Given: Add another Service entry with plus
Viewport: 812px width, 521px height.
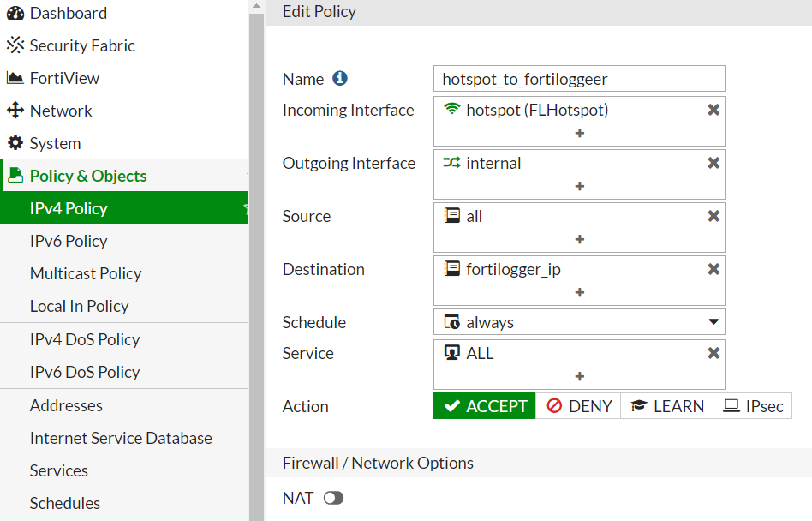Looking at the screenshot, I should 580,376.
